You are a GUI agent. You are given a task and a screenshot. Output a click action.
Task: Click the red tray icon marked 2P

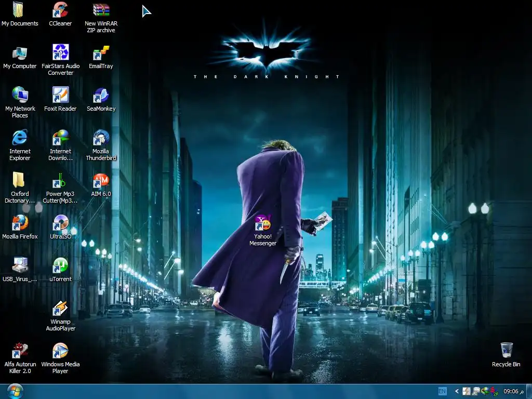(494, 392)
